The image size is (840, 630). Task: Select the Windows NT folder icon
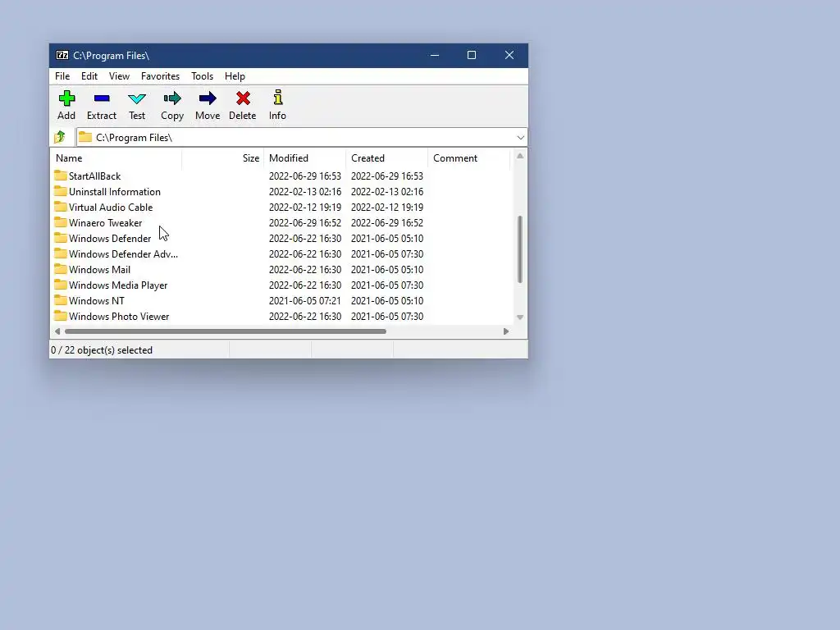pyautogui.click(x=61, y=300)
